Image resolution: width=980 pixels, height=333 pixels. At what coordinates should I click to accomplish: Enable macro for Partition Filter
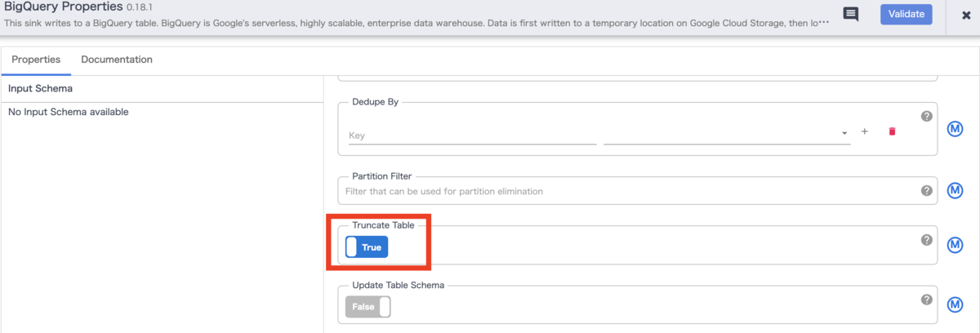955,190
